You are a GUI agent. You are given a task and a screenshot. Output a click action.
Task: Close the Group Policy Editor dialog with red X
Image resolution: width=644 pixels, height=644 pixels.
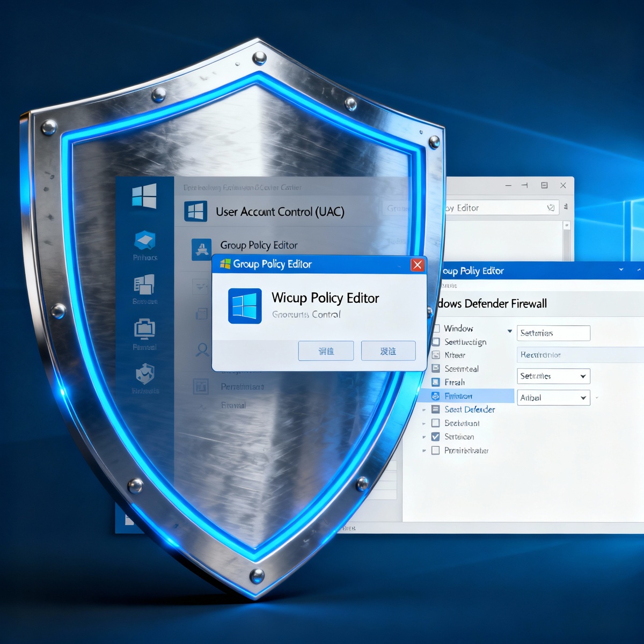418,265
